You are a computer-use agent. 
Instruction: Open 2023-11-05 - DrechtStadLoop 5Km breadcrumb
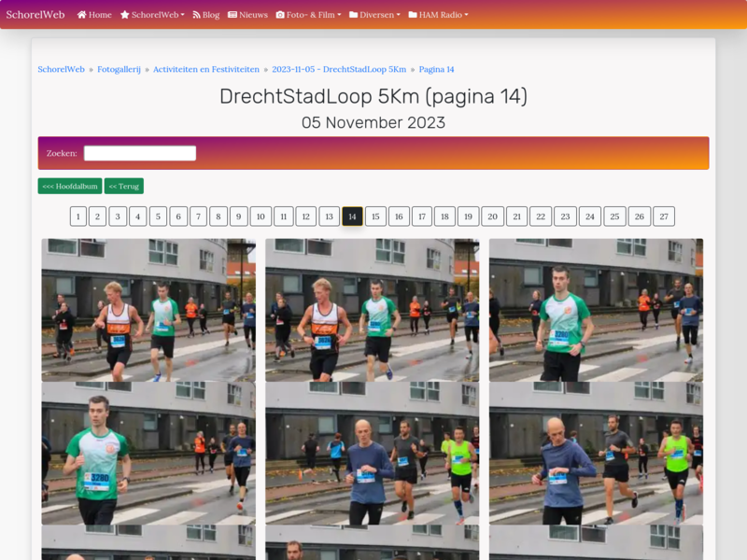pyautogui.click(x=339, y=69)
